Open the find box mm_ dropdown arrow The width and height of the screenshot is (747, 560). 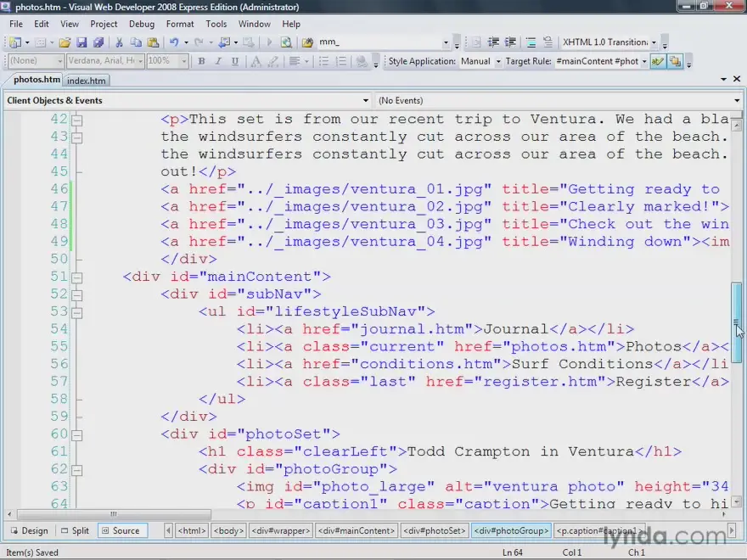446,43
